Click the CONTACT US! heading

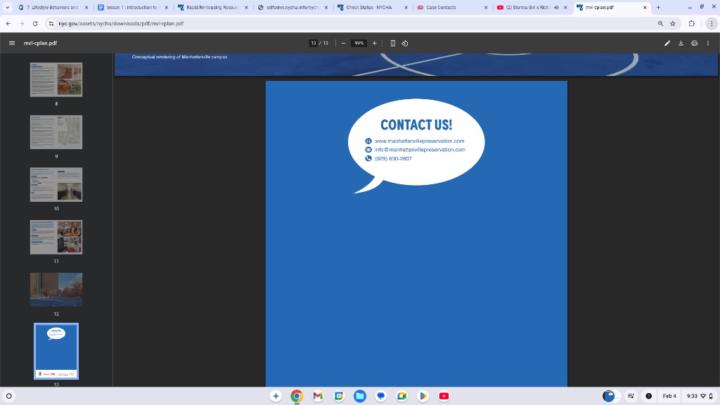pyautogui.click(x=416, y=125)
